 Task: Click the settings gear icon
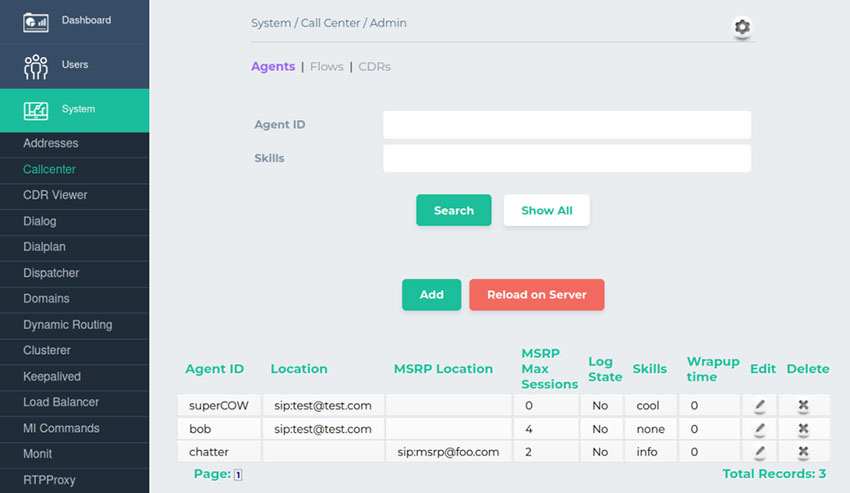pos(741,28)
